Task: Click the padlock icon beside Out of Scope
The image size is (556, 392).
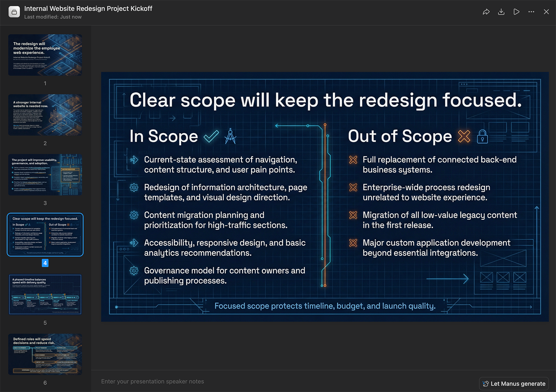Action: pos(482,137)
